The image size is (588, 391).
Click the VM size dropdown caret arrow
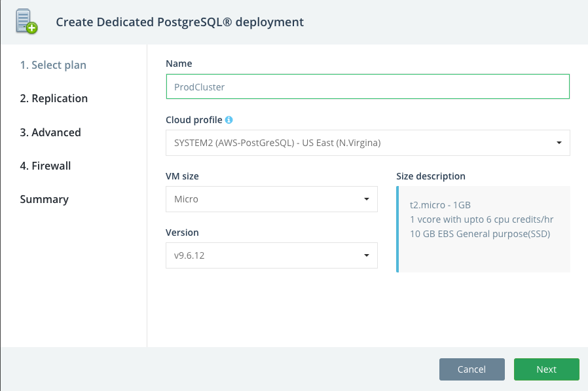367,199
